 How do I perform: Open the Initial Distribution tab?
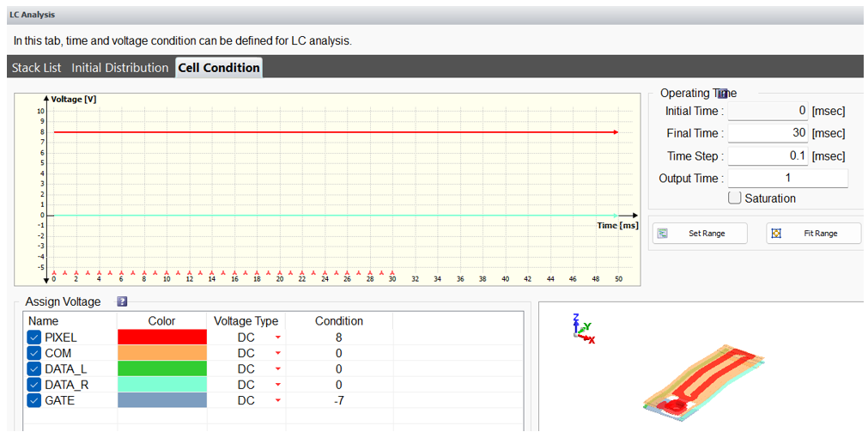click(x=119, y=68)
